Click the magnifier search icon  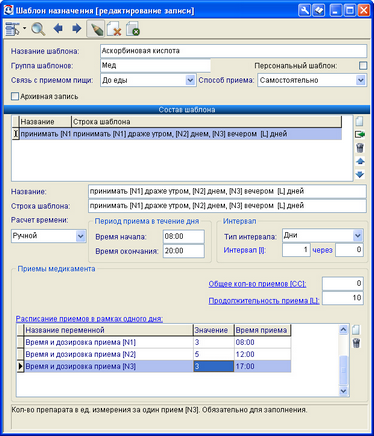(38, 29)
